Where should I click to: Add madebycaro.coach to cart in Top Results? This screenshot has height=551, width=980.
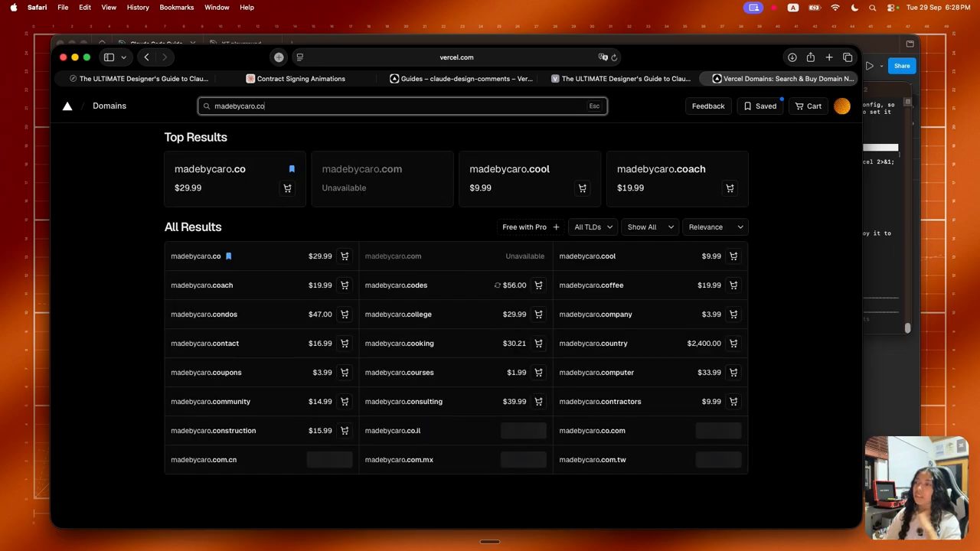[x=730, y=188]
